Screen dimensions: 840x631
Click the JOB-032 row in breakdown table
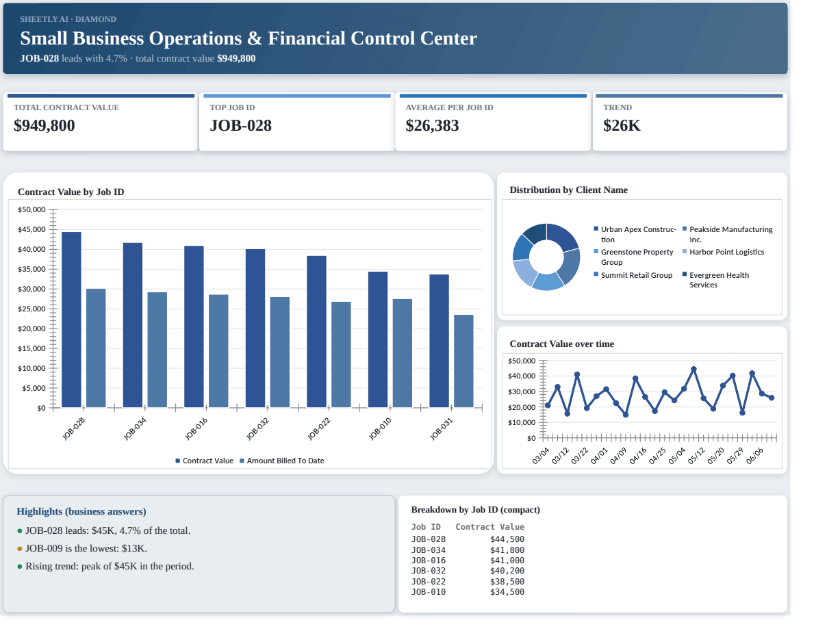click(x=468, y=571)
